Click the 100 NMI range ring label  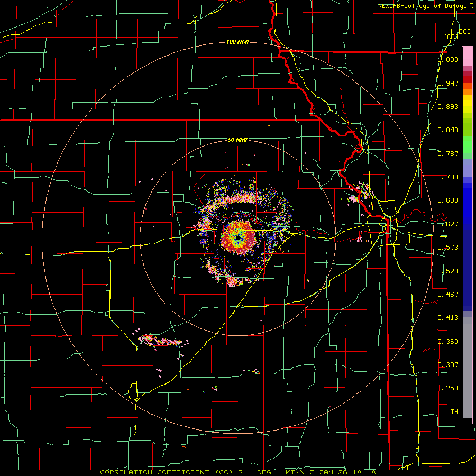click(x=237, y=42)
